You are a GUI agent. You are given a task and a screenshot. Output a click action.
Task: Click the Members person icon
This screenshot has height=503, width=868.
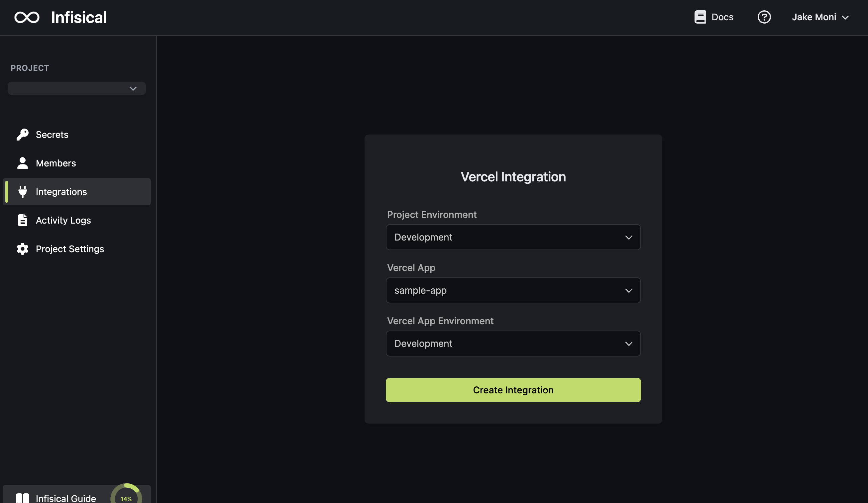click(23, 163)
